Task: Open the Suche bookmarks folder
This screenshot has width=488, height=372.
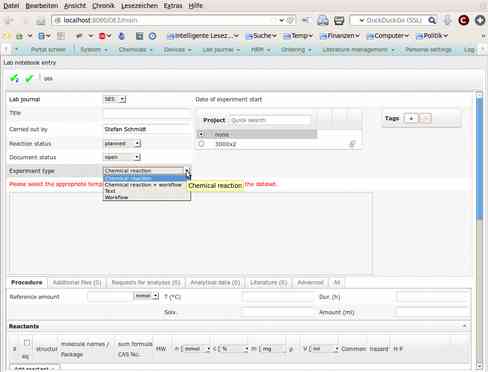Action: [x=261, y=36]
